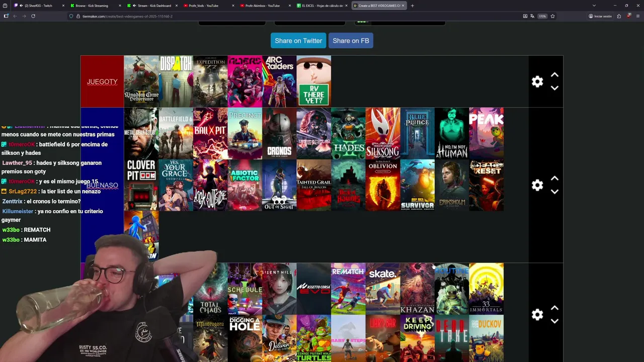Select Hollow Knight Silksong tile
The image size is (644, 362).
pyautogui.click(x=383, y=133)
